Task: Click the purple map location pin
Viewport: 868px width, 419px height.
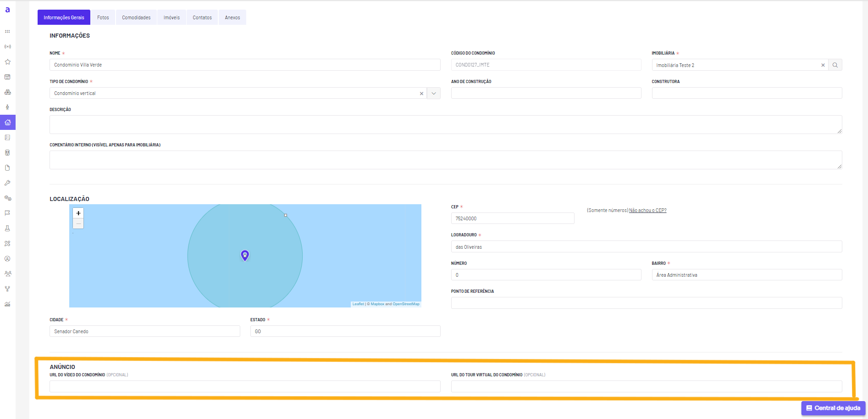Action: 245,256
